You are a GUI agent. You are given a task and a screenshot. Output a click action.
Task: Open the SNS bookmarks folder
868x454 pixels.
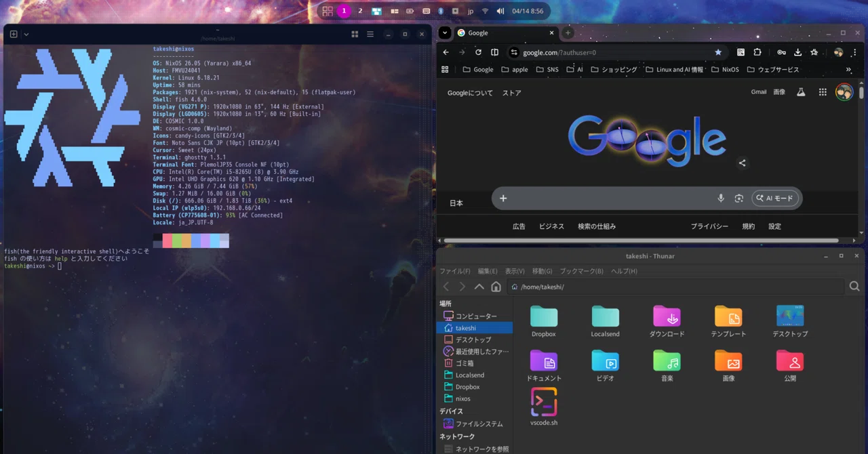click(x=547, y=69)
